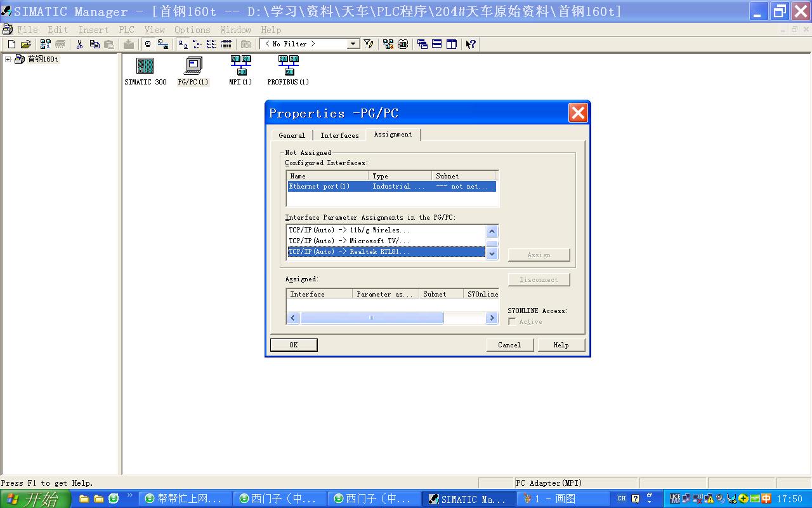Select TCP/IP(Auto) -> Microsoft TV entry
This screenshot has height=508, width=812.
pos(386,241)
